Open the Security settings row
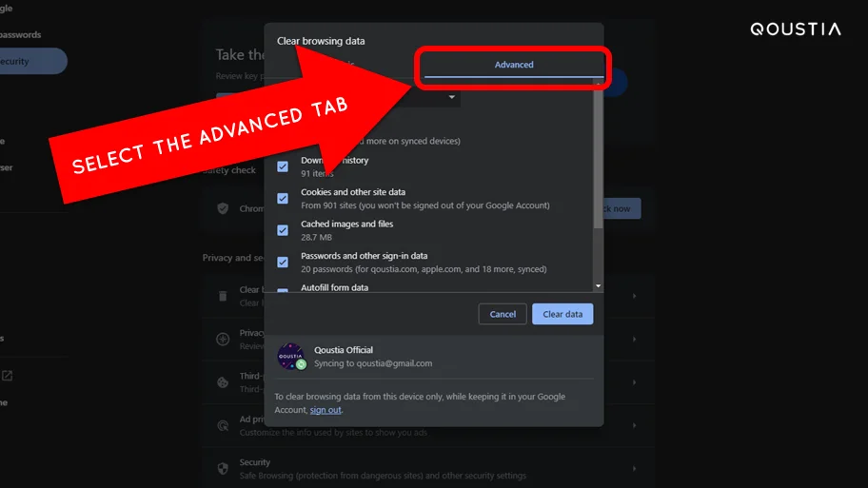 (x=428, y=469)
